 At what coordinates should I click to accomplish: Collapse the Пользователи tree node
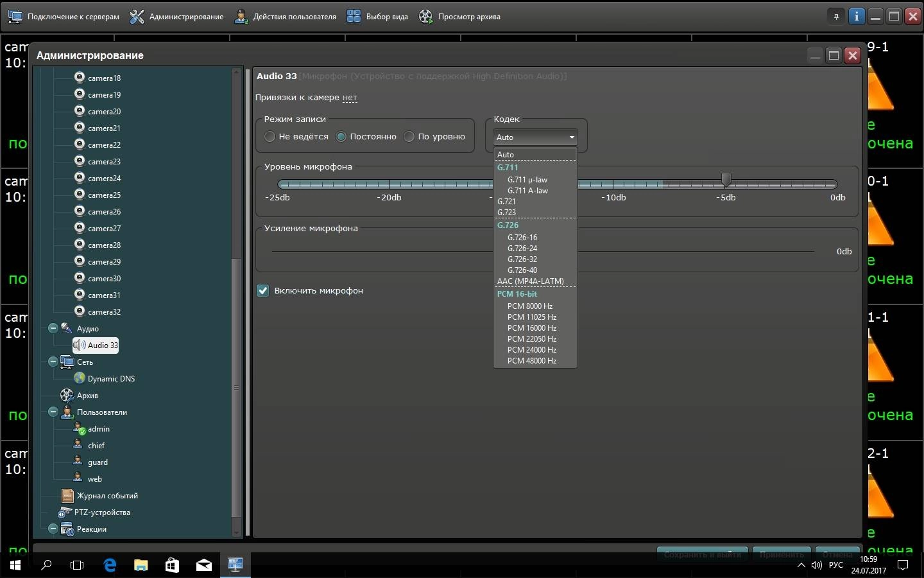(53, 412)
